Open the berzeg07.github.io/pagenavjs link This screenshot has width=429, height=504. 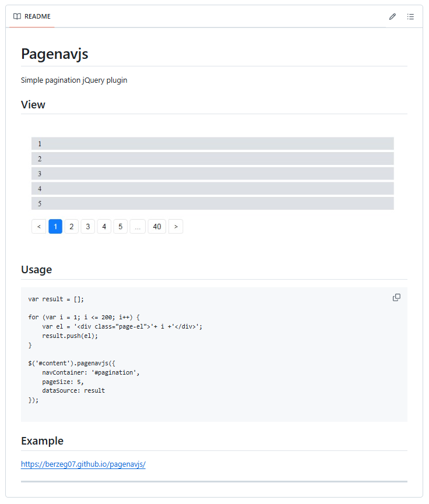point(83,464)
